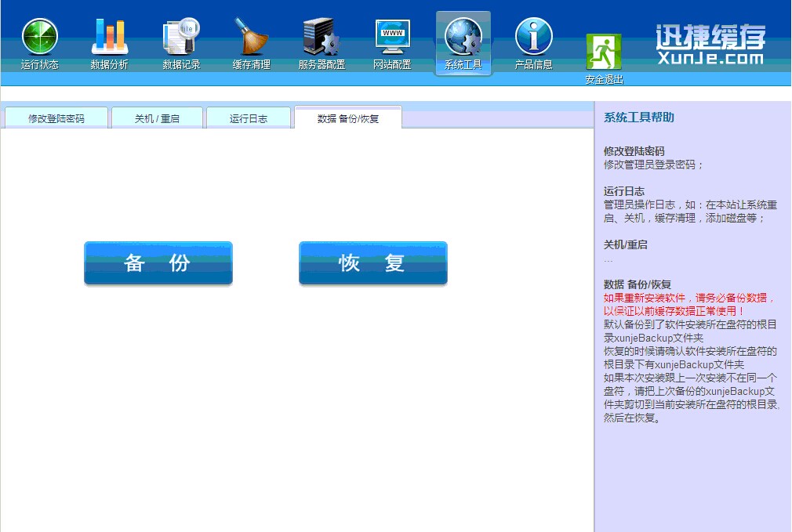
Task: Click the 默认备份到了软件安装所在盘符 text
Action: (691, 331)
